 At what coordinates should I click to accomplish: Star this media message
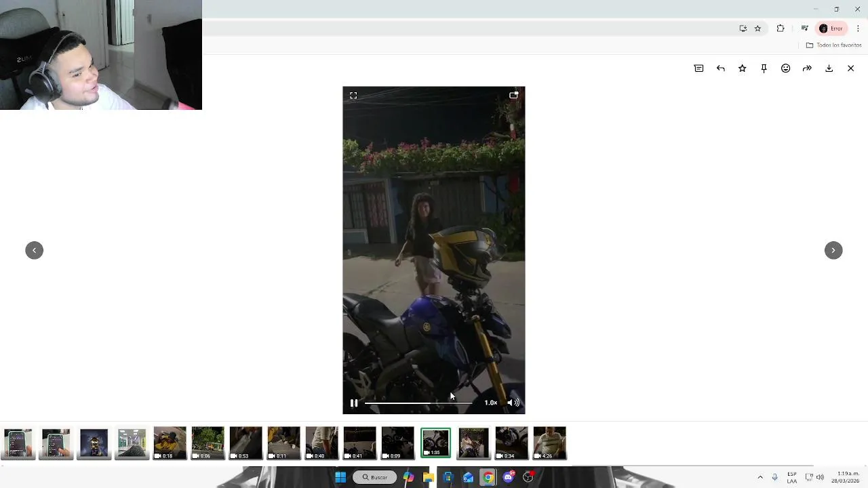[x=742, y=68]
